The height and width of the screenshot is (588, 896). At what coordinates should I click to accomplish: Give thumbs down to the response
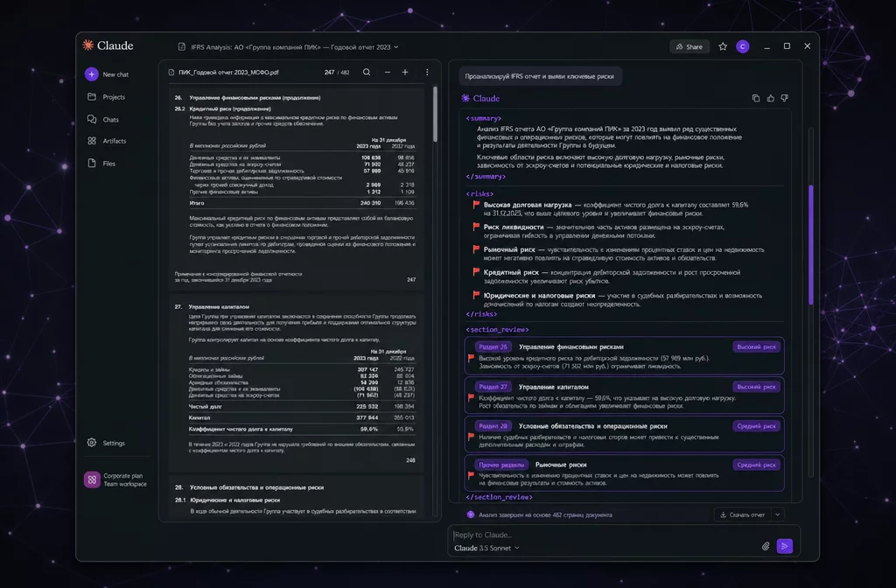785,98
